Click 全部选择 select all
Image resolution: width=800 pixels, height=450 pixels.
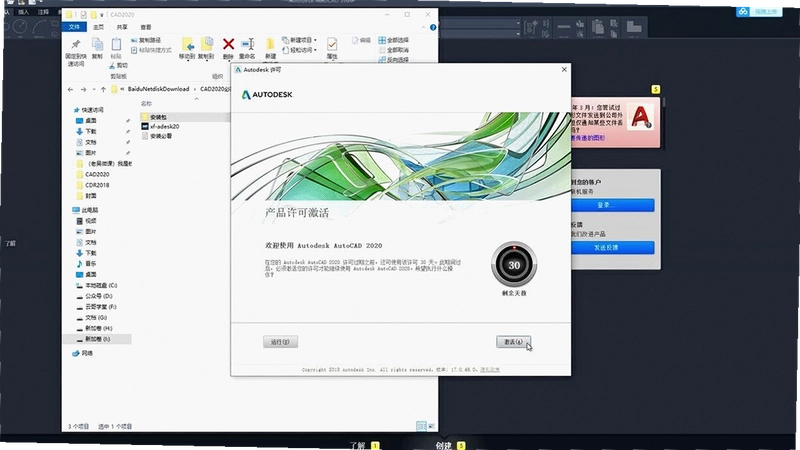point(393,40)
